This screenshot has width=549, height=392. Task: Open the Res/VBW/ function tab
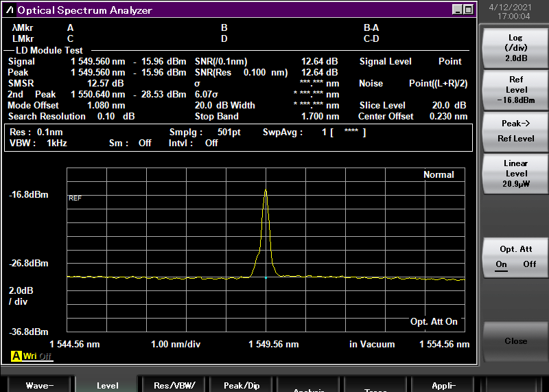coord(174,385)
